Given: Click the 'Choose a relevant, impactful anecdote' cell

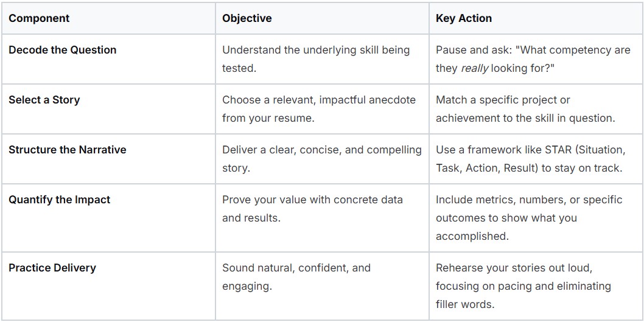Looking at the screenshot, I should click(318, 109).
